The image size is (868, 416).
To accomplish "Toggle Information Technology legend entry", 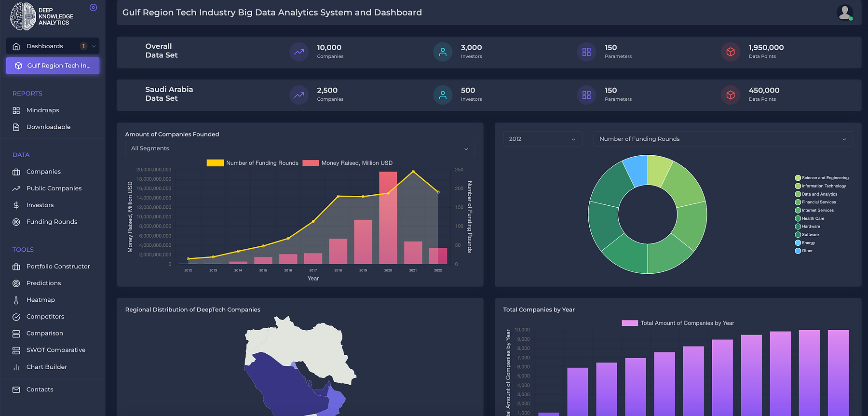I will (820, 186).
